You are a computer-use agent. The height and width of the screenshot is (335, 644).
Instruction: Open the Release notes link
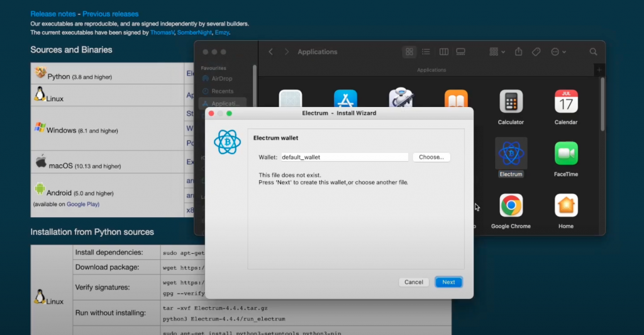tap(53, 14)
